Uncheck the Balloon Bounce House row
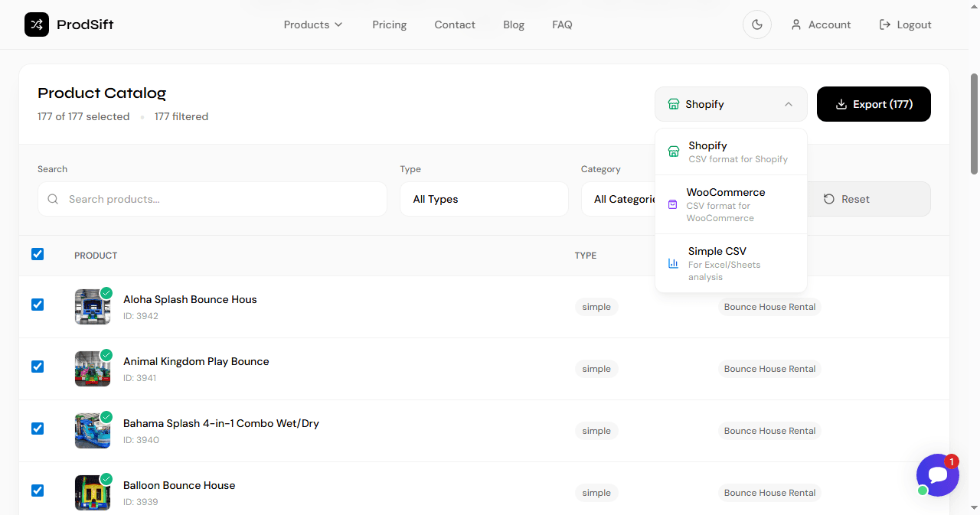 [38, 491]
